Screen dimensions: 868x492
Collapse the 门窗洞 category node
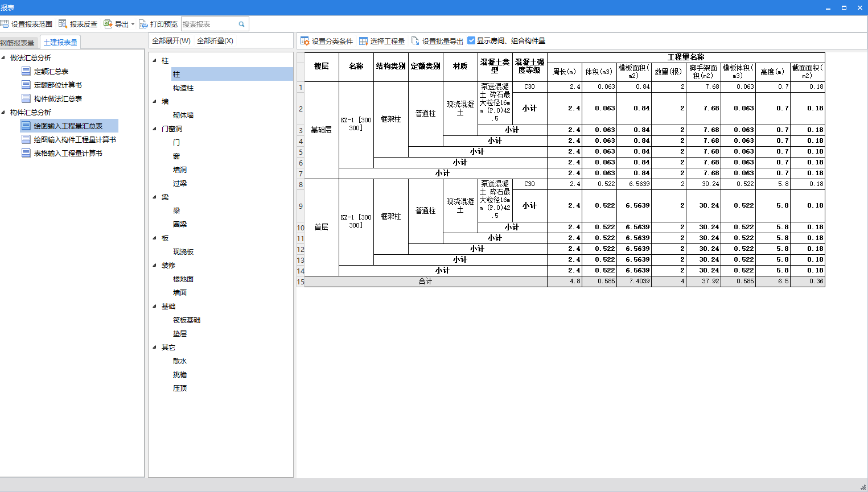click(x=154, y=129)
